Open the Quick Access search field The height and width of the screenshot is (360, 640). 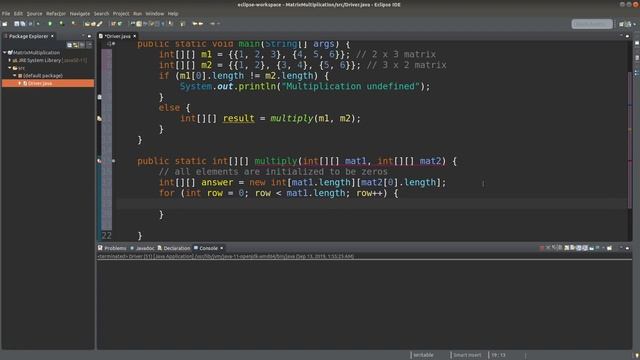coord(592,24)
